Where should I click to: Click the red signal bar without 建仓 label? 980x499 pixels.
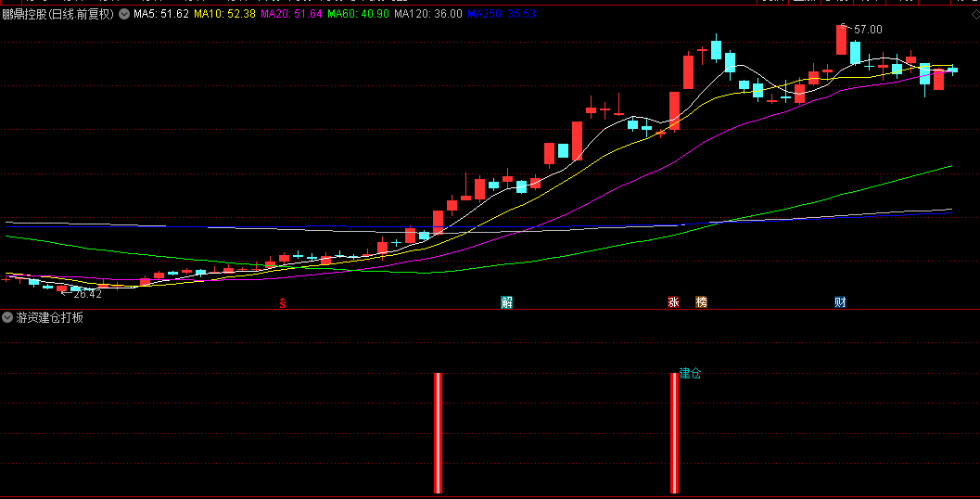pos(439,433)
